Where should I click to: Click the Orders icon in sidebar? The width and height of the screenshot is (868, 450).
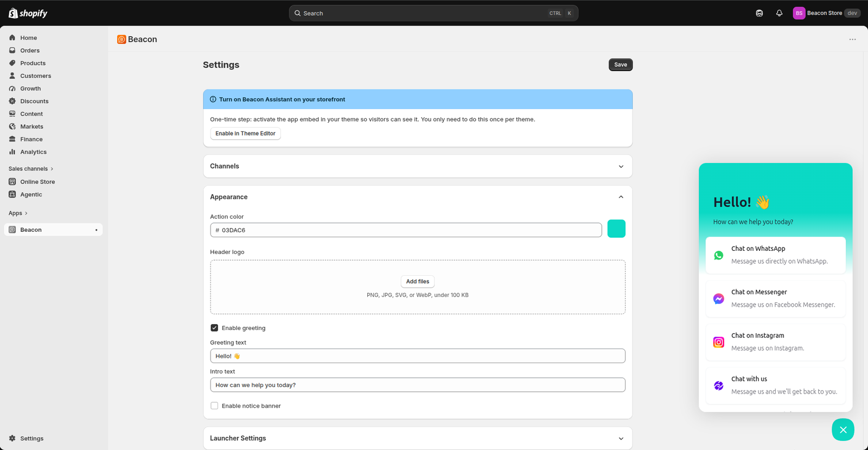click(12, 50)
